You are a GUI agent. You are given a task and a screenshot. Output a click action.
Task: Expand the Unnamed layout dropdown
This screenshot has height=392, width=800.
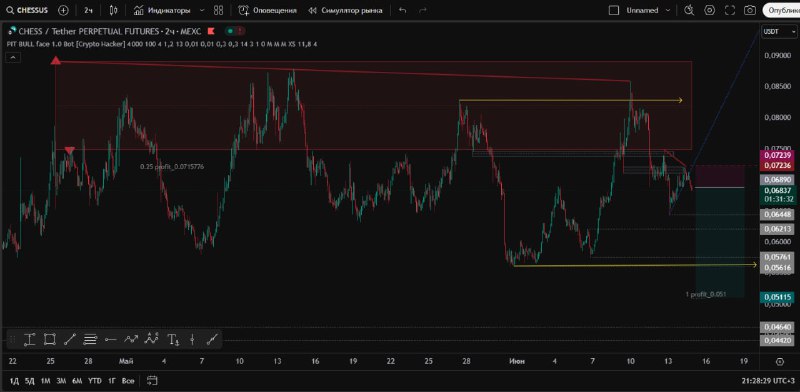tap(668, 10)
